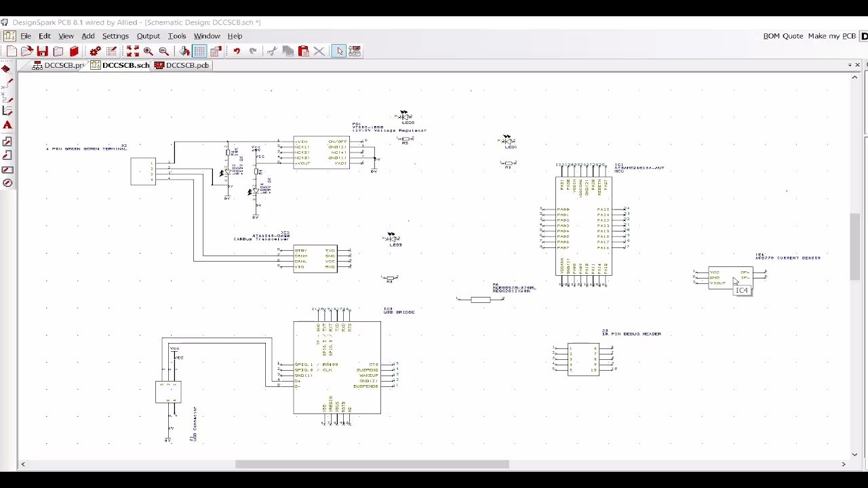This screenshot has width=868, height=488.
Task: Close the active document tab with X
Action: [858, 65]
